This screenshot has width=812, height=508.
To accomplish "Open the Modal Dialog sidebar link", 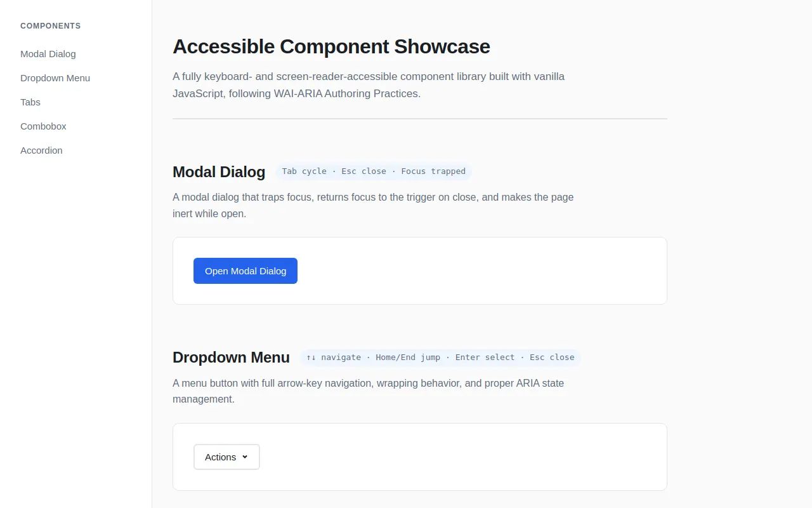I will click(48, 54).
